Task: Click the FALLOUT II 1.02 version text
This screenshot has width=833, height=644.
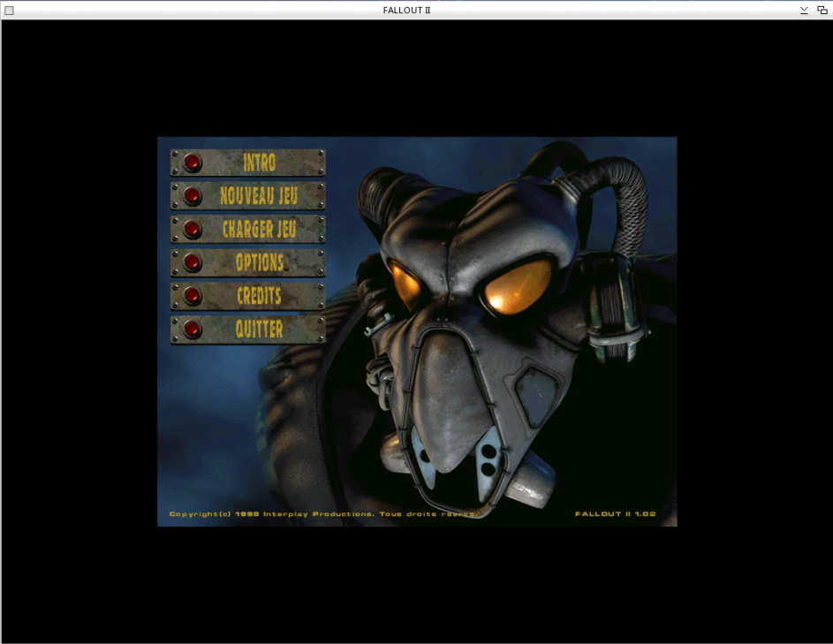Action: coord(615,513)
